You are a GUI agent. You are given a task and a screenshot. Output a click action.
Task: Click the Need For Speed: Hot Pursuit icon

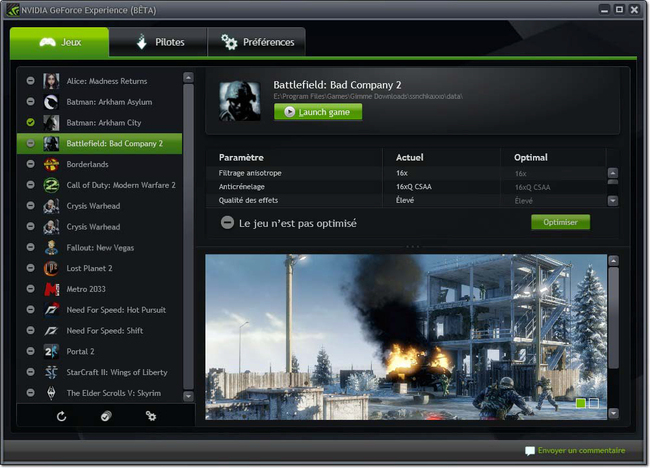pos(51,310)
